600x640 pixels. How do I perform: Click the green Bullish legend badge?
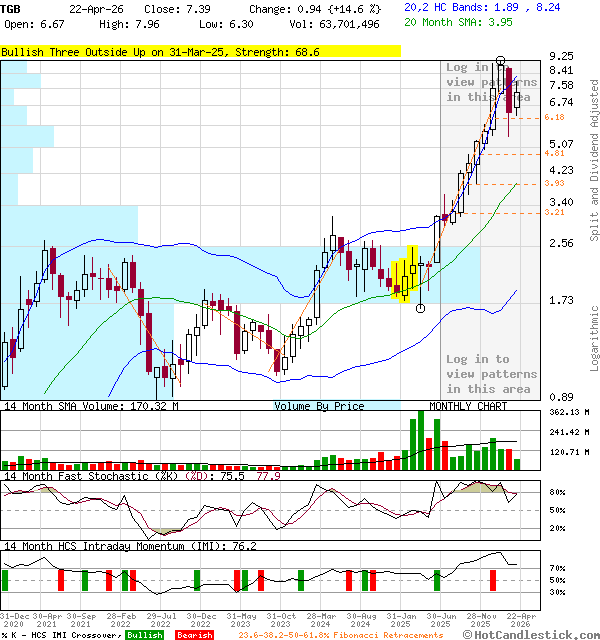(144, 635)
